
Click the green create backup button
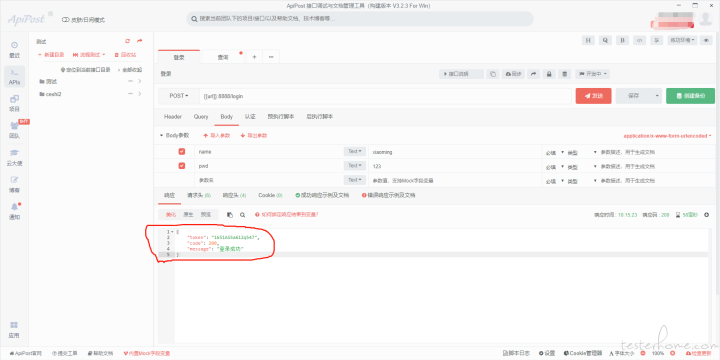(x=690, y=96)
